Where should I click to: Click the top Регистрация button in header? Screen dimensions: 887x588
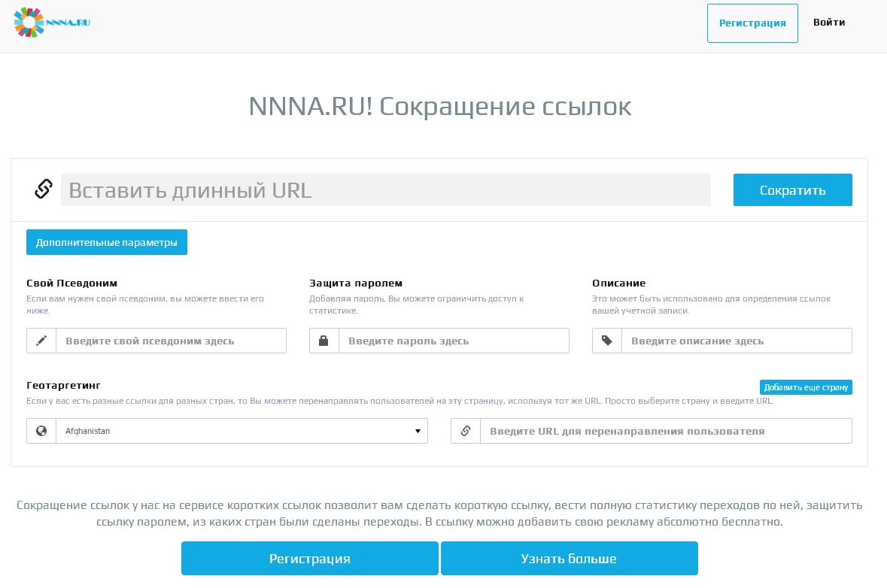tap(752, 23)
